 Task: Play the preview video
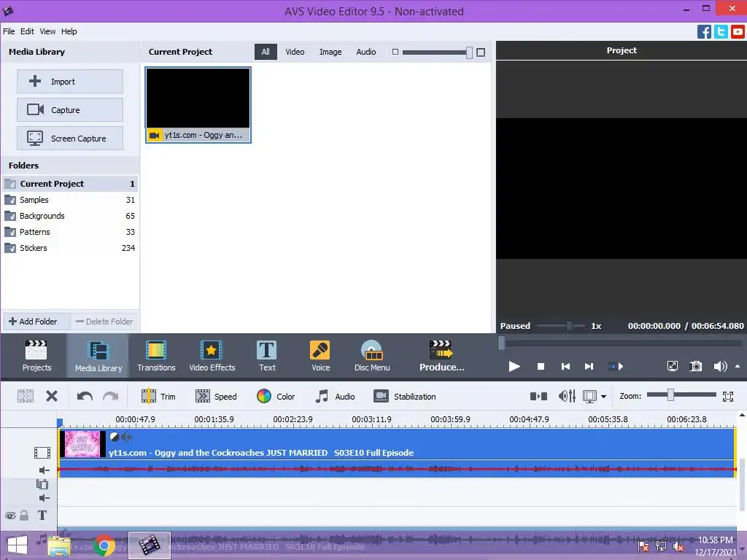(514, 366)
